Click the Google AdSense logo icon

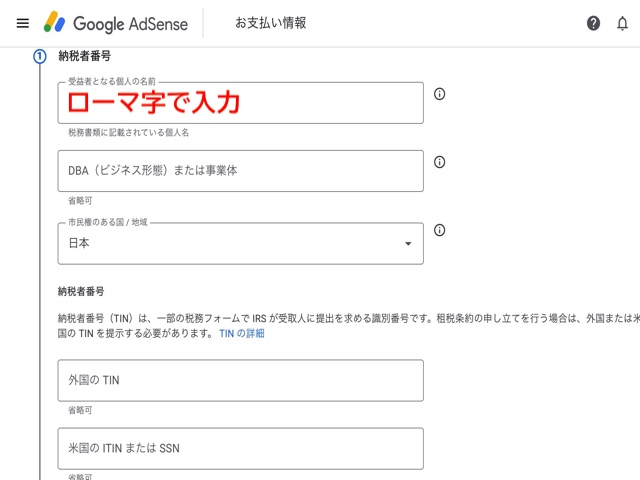[54, 22]
